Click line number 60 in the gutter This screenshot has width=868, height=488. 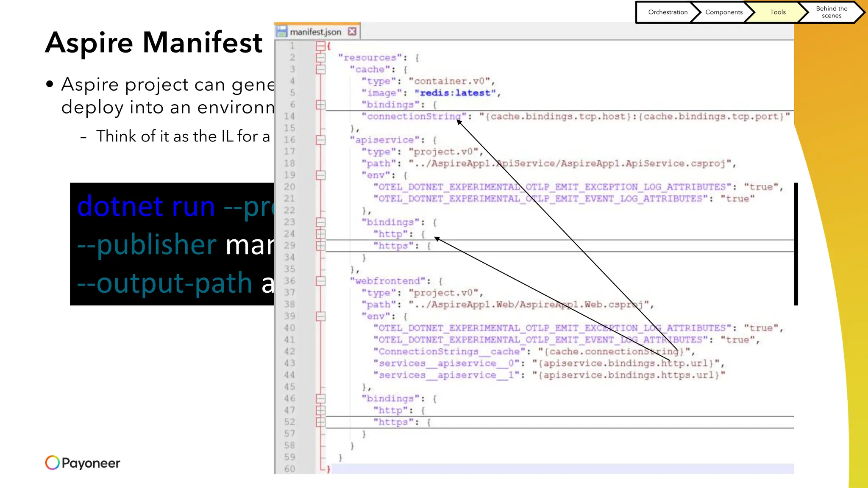coord(289,469)
